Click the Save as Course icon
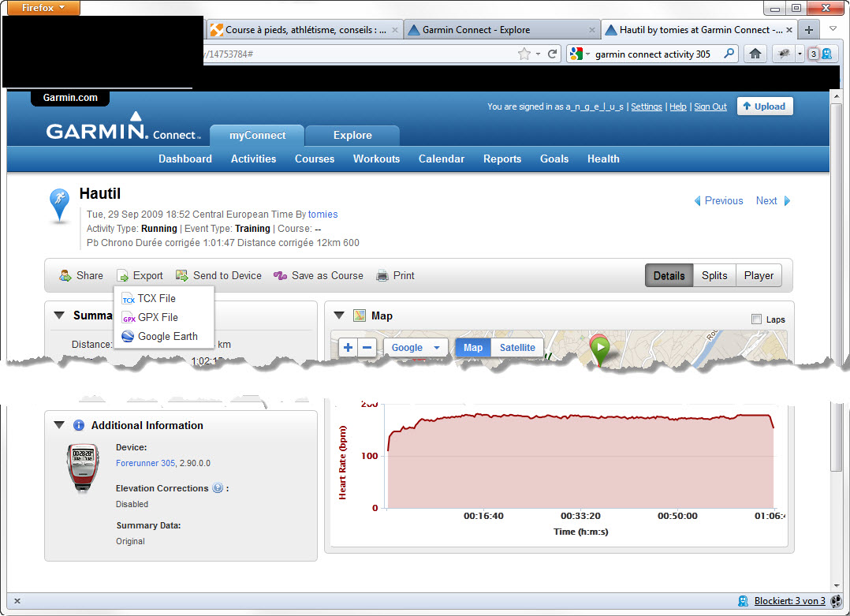This screenshot has height=616, width=850. click(280, 276)
